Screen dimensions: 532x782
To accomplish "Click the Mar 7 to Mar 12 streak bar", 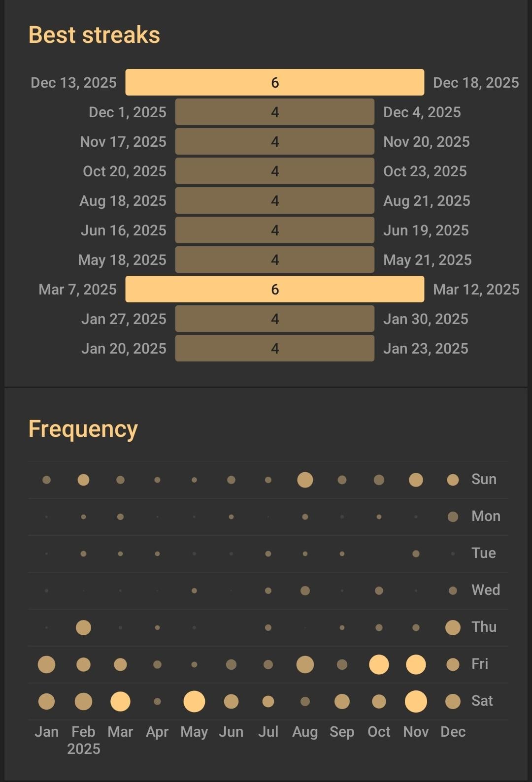I will click(x=274, y=289).
